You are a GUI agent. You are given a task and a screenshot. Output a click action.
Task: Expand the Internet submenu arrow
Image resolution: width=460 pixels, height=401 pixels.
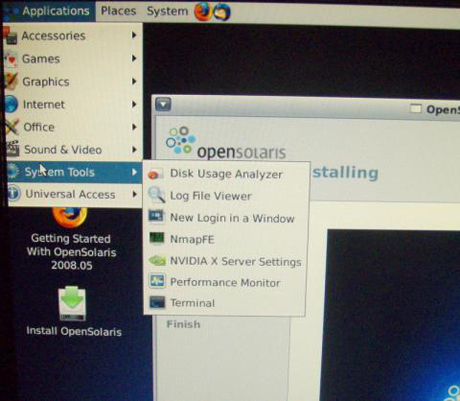click(x=134, y=104)
